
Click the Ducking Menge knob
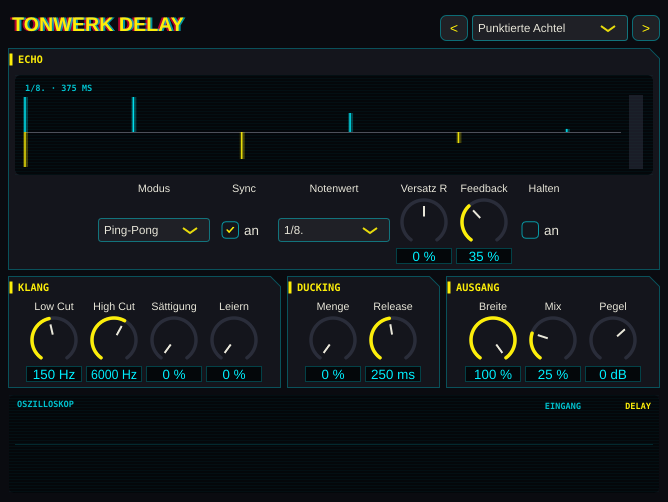(x=333, y=340)
